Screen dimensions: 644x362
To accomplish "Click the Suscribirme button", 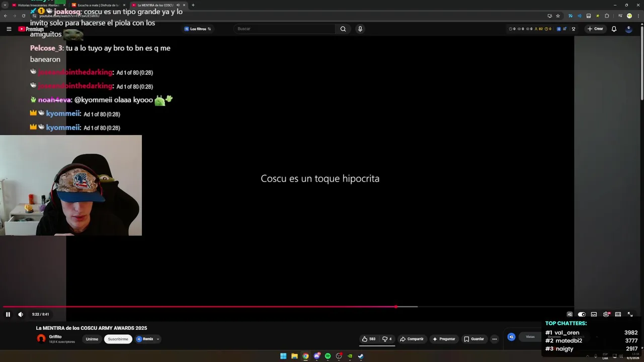I will click(118, 339).
